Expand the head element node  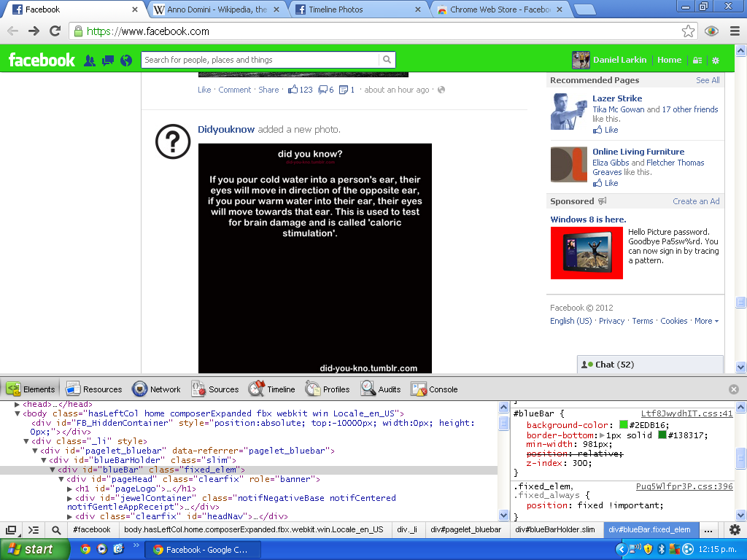pos(18,404)
